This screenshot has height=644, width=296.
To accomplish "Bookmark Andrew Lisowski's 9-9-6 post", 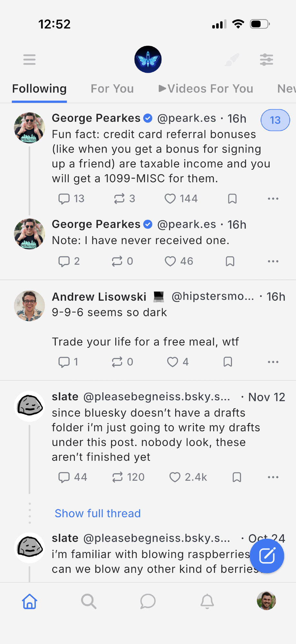I will 228,362.
